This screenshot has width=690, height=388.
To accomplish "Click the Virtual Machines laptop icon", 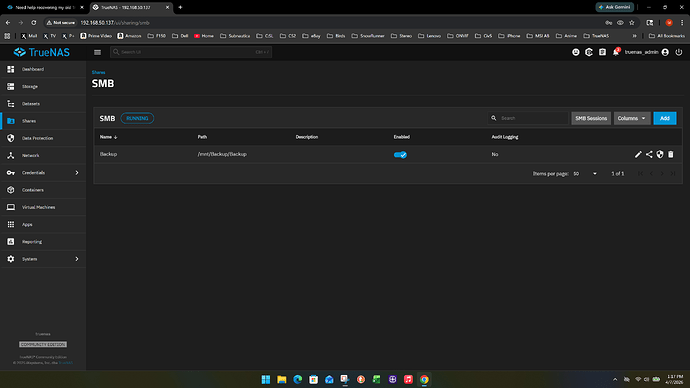I will pos(11,207).
